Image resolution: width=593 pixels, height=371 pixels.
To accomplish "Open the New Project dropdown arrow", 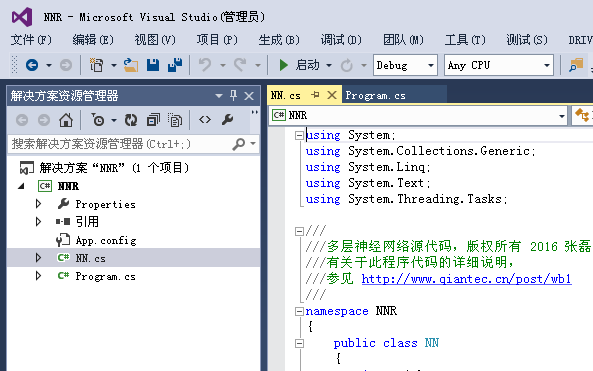I will pyautogui.click(x=114, y=65).
